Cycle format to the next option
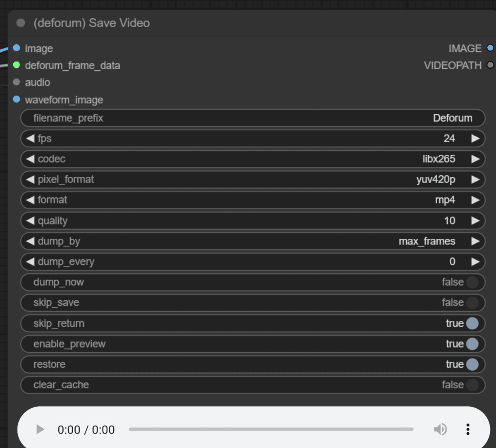This screenshot has width=496, height=448. point(475,200)
